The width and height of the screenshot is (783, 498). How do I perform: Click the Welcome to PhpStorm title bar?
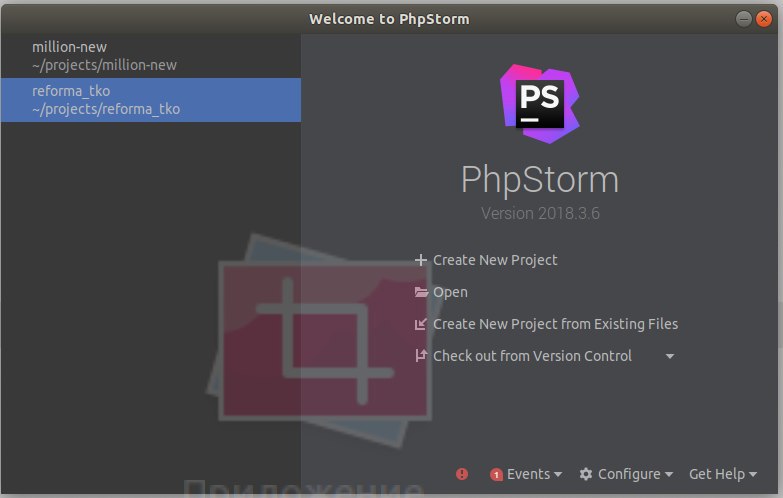(389, 19)
